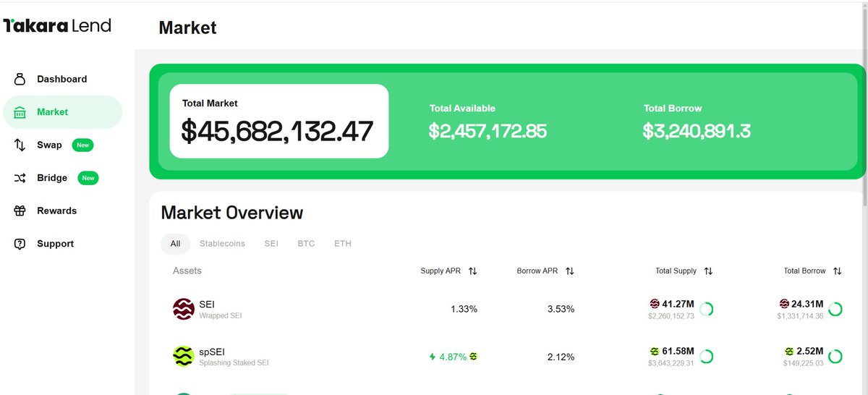This screenshot has width=868, height=395.
Task: Click the reward token icon beside 4.87%
Action: (473, 357)
